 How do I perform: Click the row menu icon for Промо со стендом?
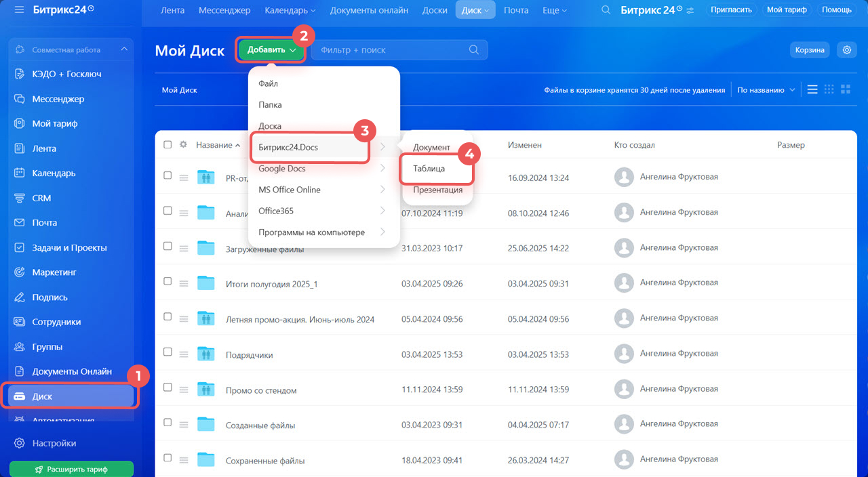coord(184,389)
